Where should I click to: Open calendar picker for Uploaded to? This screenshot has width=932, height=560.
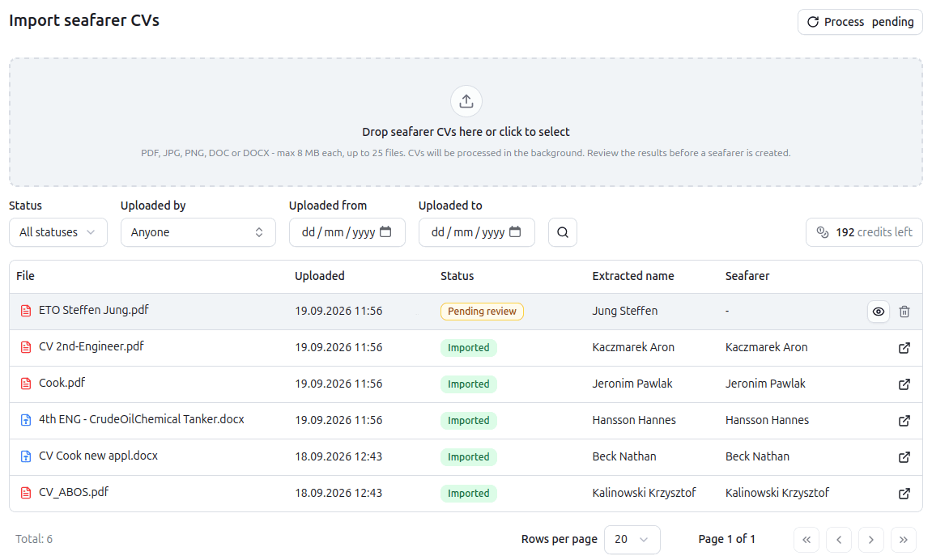(515, 231)
